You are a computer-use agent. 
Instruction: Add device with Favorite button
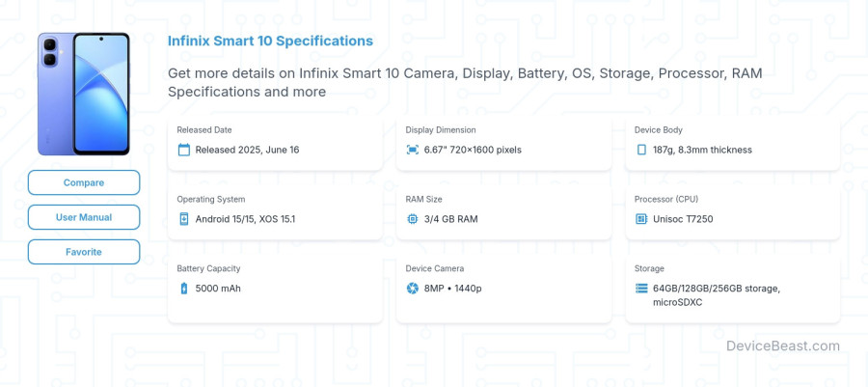(x=84, y=252)
